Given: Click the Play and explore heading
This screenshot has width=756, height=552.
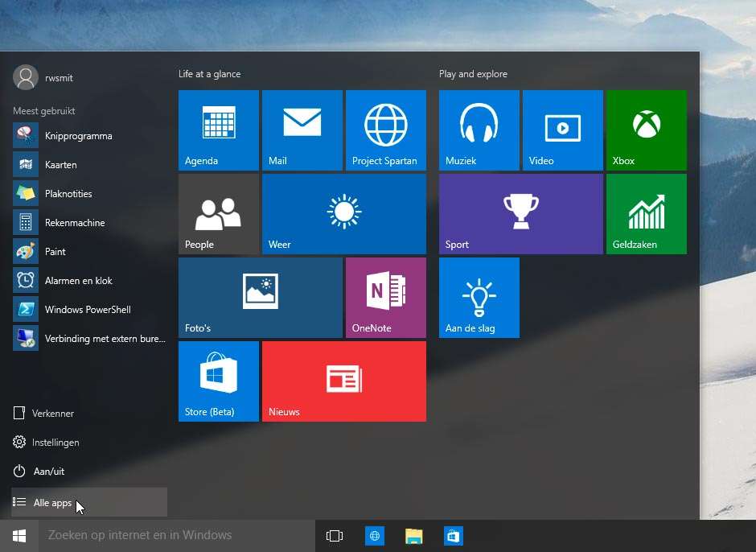Looking at the screenshot, I should point(473,74).
